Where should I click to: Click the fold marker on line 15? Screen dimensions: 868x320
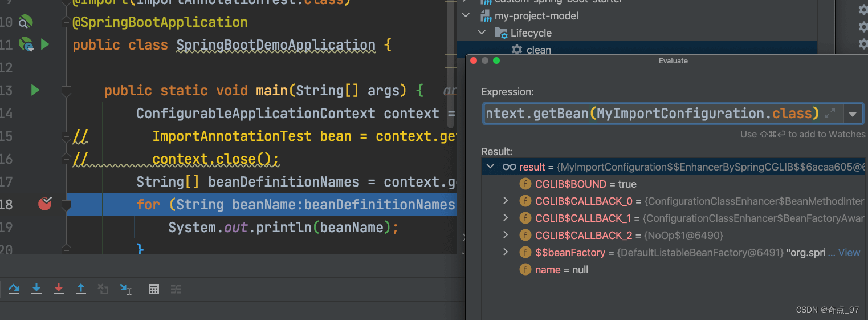(66, 136)
